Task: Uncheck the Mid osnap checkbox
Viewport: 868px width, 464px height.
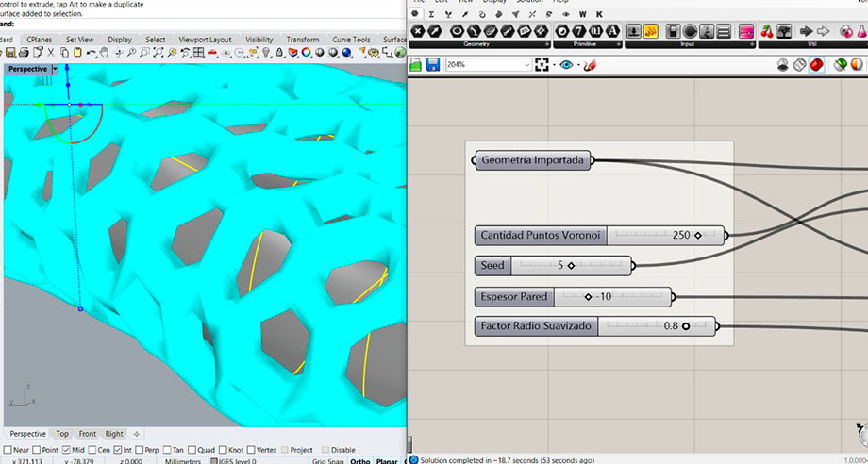Action: pos(67,450)
